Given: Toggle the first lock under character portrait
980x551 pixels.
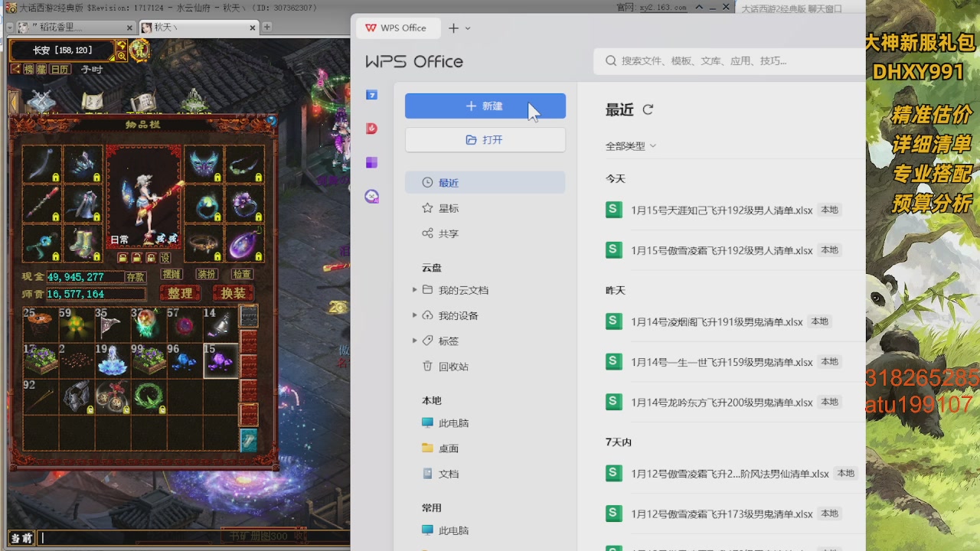Looking at the screenshot, I should click(x=122, y=258).
